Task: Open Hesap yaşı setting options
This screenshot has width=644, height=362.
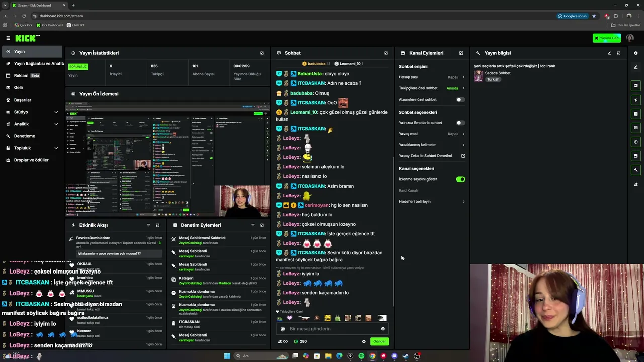Action: coord(432,77)
